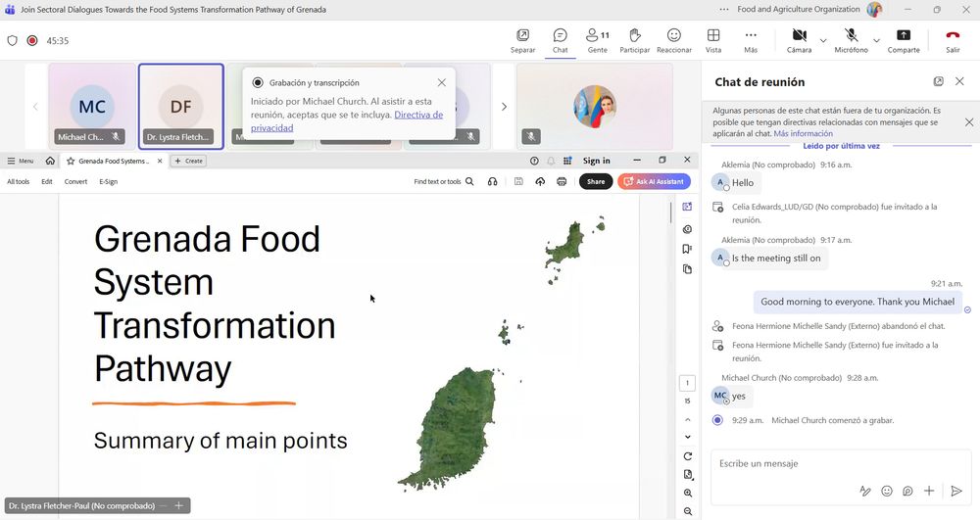Send the chat message arrow
Viewport: 980px width, 520px height.
[x=956, y=492]
